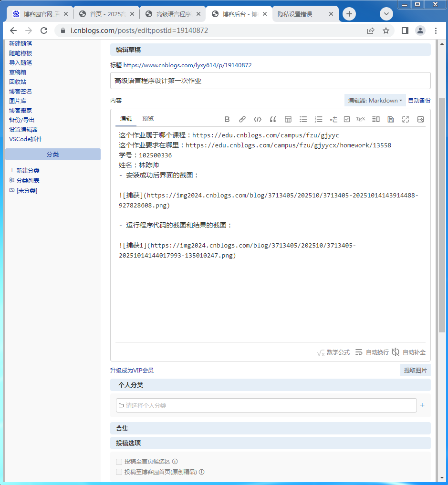The height and width of the screenshot is (485, 448).
Task: Enter fullscreen editing mode
Action: (x=406, y=119)
